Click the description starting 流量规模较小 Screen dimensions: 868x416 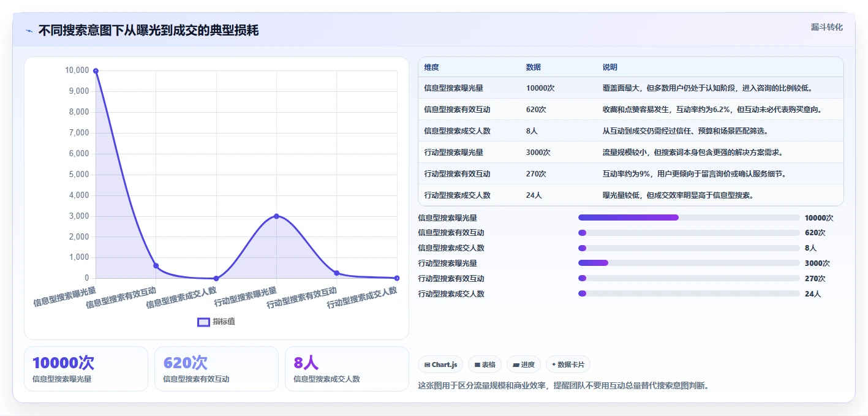click(x=693, y=153)
